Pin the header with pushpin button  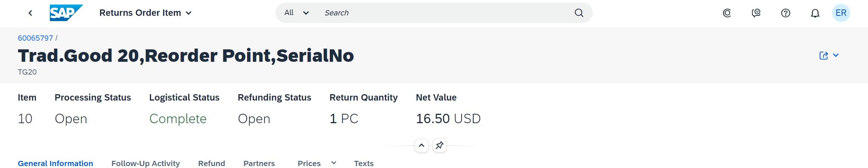click(x=439, y=145)
